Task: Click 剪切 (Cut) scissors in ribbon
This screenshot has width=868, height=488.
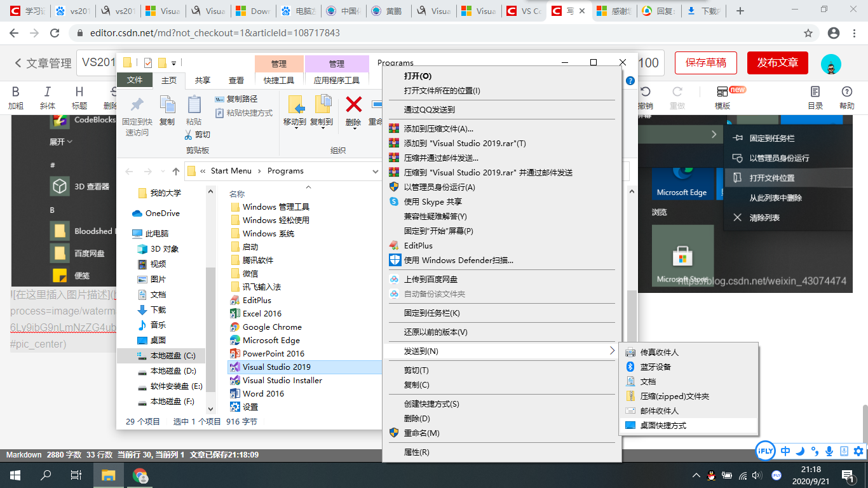Action: point(198,135)
